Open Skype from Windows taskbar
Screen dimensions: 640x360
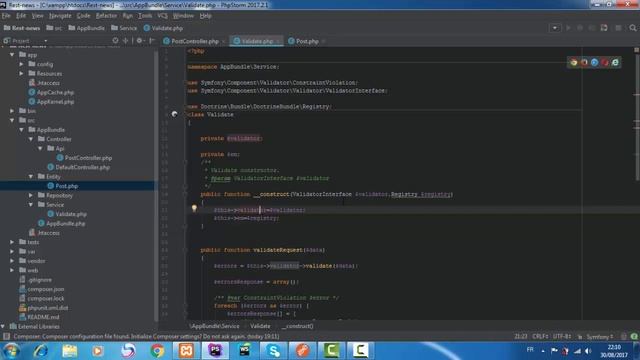pos(273,351)
